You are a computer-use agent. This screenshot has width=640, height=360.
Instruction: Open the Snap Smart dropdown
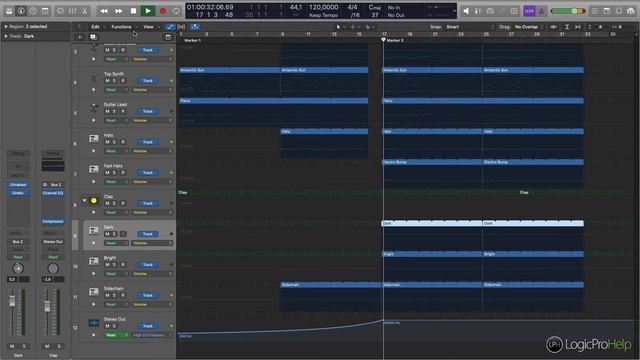tap(469, 27)
